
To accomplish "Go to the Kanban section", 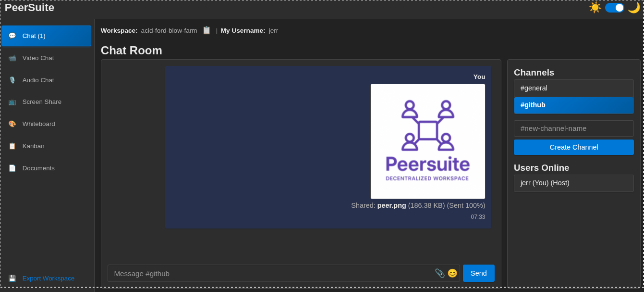I will point(33,146).
